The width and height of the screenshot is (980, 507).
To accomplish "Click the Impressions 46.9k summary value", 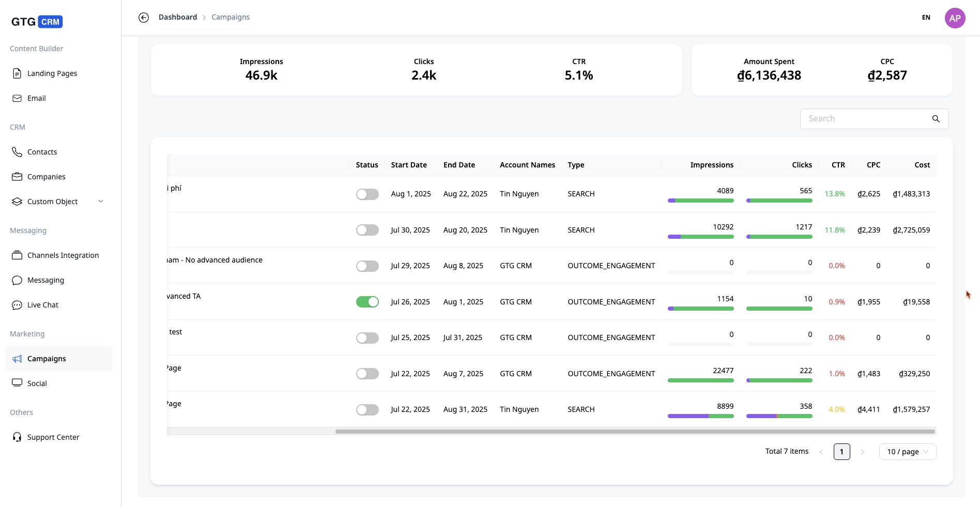I will point(262,75).
